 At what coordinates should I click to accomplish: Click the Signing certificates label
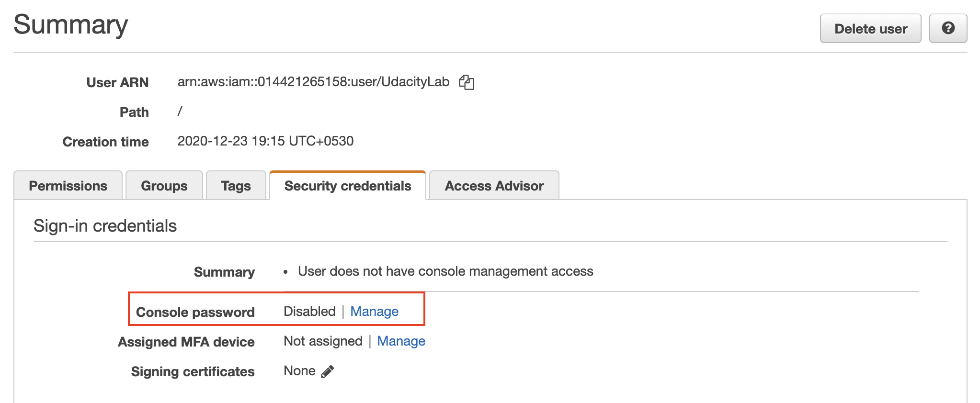[x=193, y=372]
